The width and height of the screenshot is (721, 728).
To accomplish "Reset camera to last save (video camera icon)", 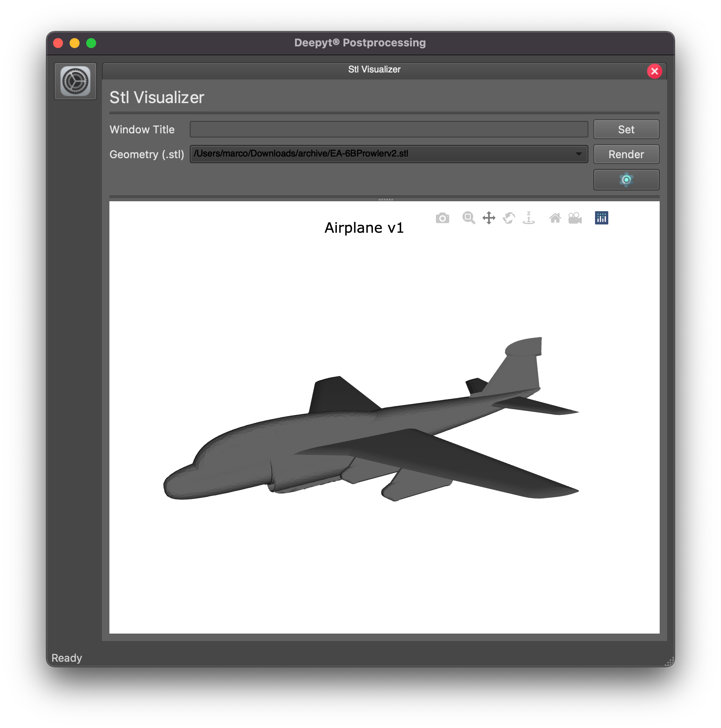I will tap(575, 218).
